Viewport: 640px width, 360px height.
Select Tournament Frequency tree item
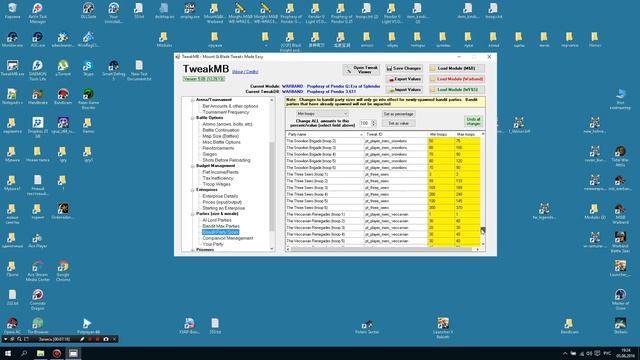226,112
